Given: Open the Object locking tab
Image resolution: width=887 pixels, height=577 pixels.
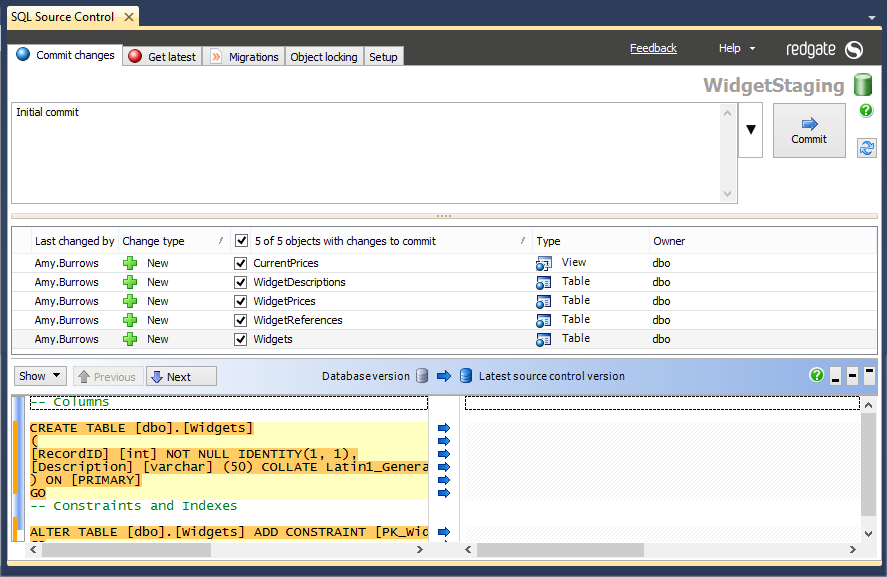Looking at the screenshot, I should coord(324,57).
